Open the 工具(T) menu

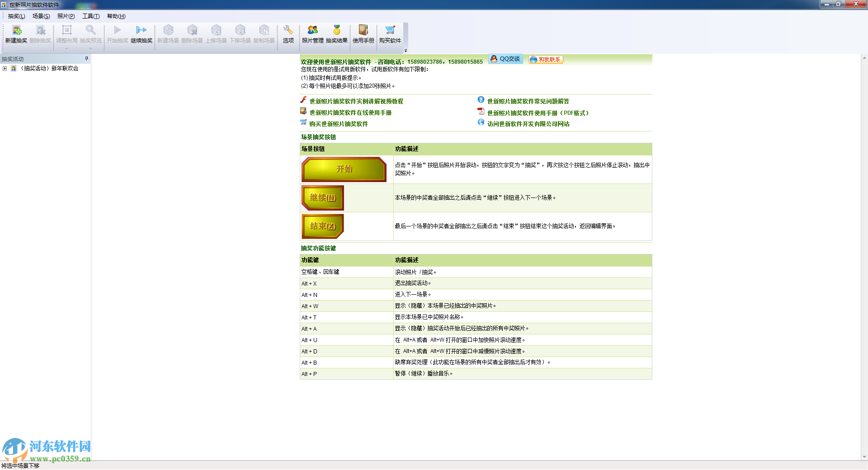tap(90, 16)
